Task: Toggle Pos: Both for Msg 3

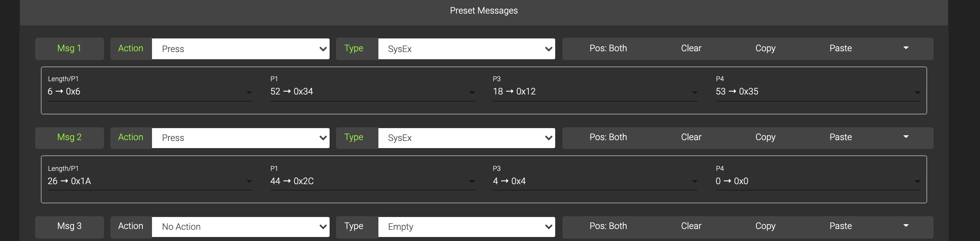Action: pos(608,226)
